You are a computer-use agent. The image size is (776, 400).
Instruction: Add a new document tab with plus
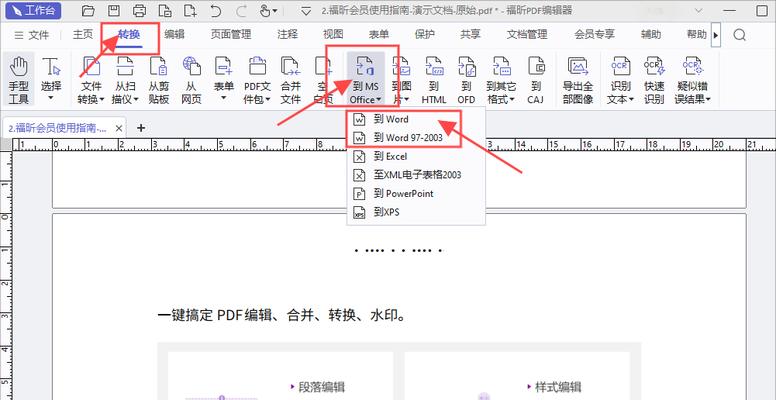click(141, 128)
